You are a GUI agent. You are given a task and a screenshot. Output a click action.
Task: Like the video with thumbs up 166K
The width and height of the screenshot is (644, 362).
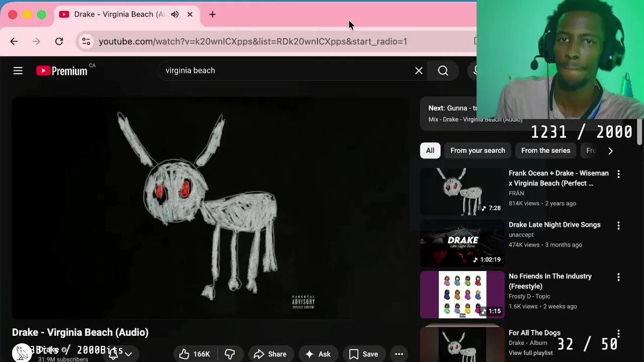pyautogui.click(x=194, y=354)
